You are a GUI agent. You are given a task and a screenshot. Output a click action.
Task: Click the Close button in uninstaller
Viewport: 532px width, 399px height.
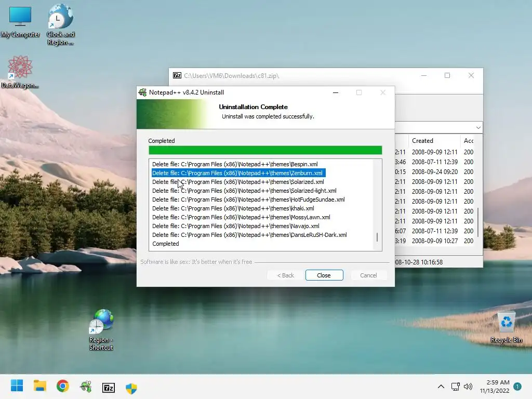pyautogui.click(x=324, y=275)
